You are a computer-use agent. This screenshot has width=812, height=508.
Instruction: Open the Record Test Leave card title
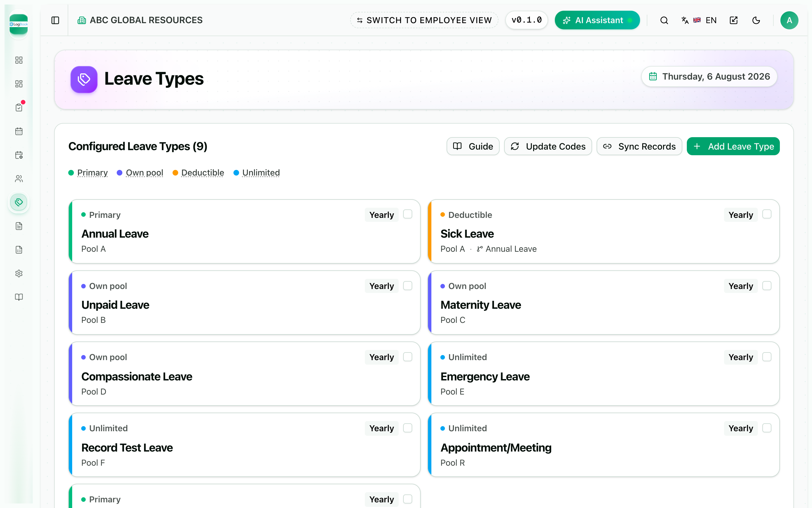[x=127, y=448]
